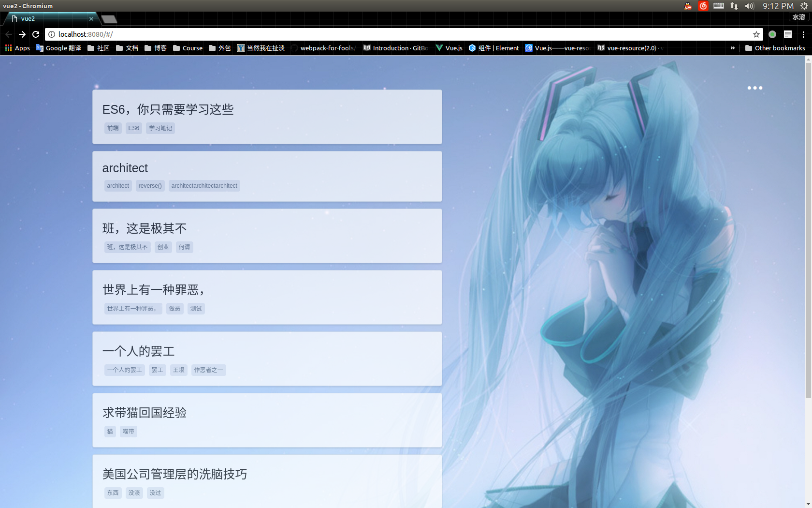812x508 pixels.
Task: Open the Vue.js bookmark
Action: coord(449,48)
